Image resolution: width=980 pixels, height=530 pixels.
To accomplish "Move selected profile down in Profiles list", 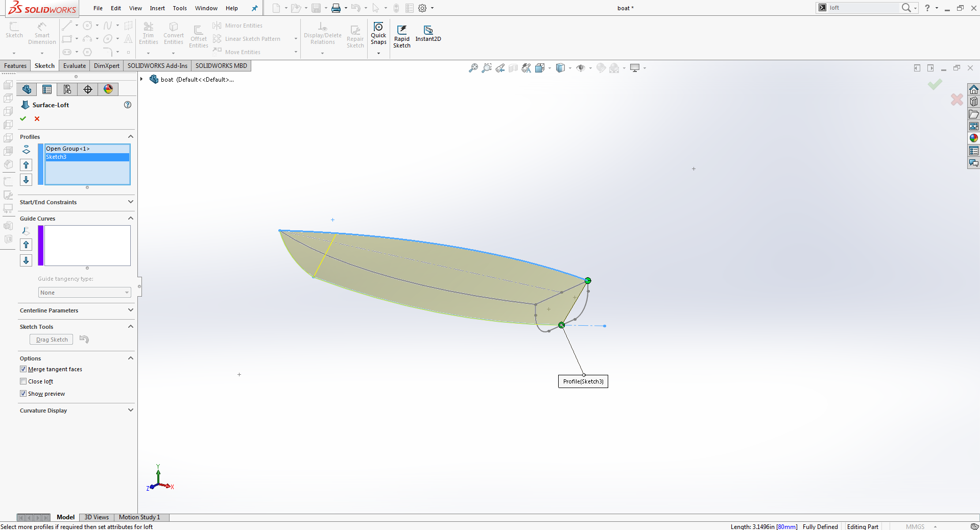I will pyautogui.click(x=26, y=180).
